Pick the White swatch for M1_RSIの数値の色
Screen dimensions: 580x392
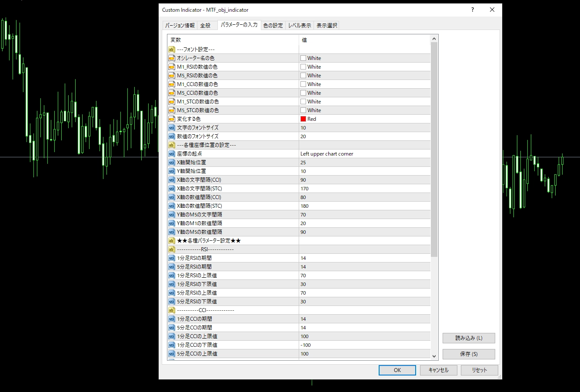coord(303,67)
